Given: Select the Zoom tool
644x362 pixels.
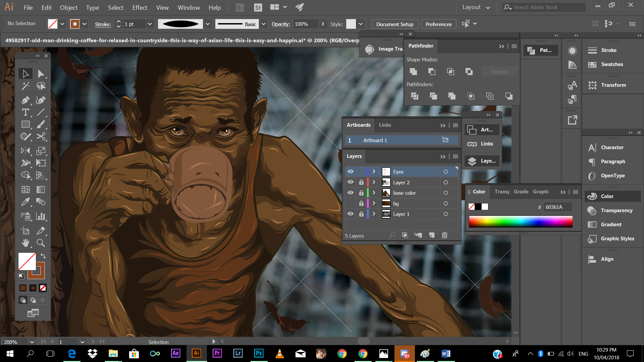Looking at the screenshot, I should click(41, 243).
